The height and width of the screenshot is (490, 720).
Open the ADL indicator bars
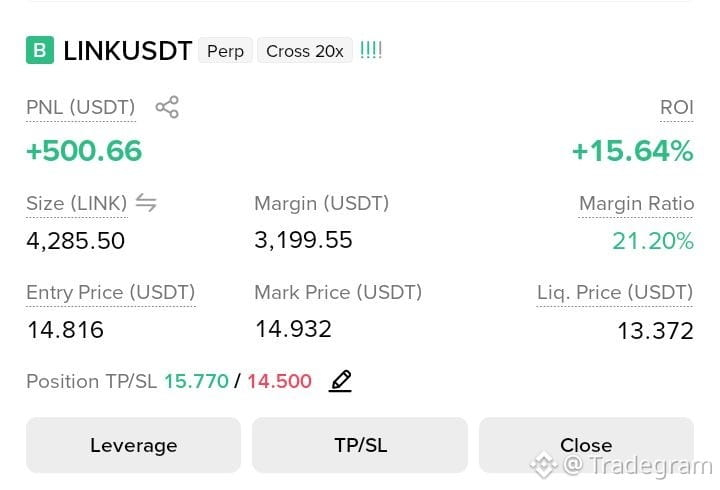coord(371,50)
